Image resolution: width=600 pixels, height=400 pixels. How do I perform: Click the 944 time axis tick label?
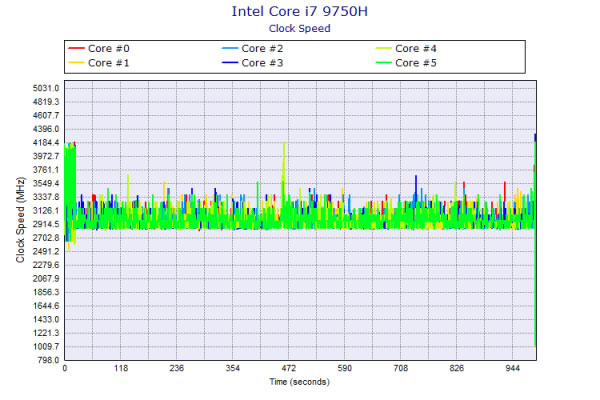click(x=512, y=368)
